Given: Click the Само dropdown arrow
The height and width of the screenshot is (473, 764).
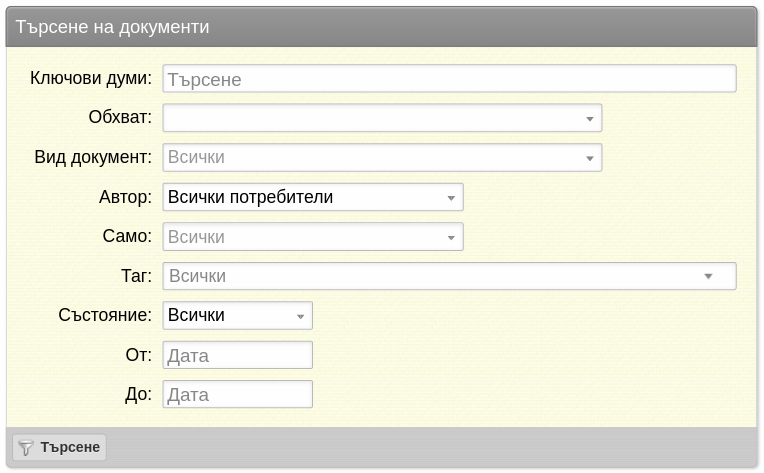Looking at the screenshot, I should 451,238.
